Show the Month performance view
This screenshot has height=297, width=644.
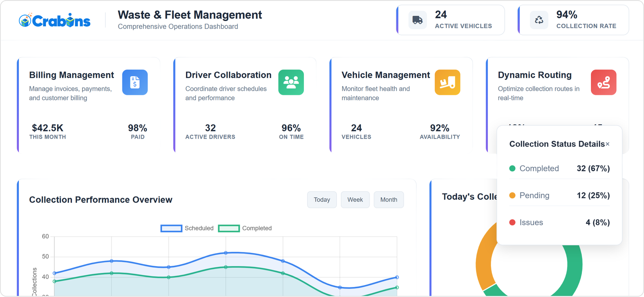pyautogui.click(x=388, y=200)
